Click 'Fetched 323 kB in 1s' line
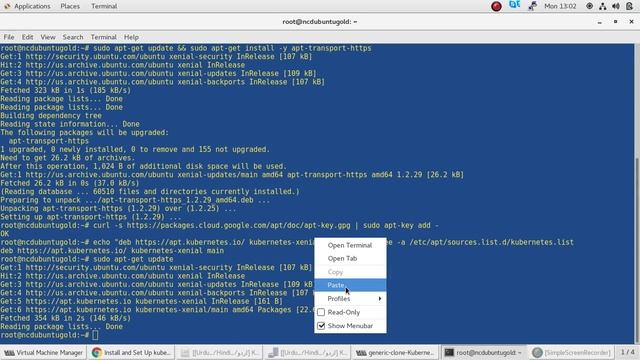Image resolution: width=640 pixels, height=360 pixels. [65, 90]
